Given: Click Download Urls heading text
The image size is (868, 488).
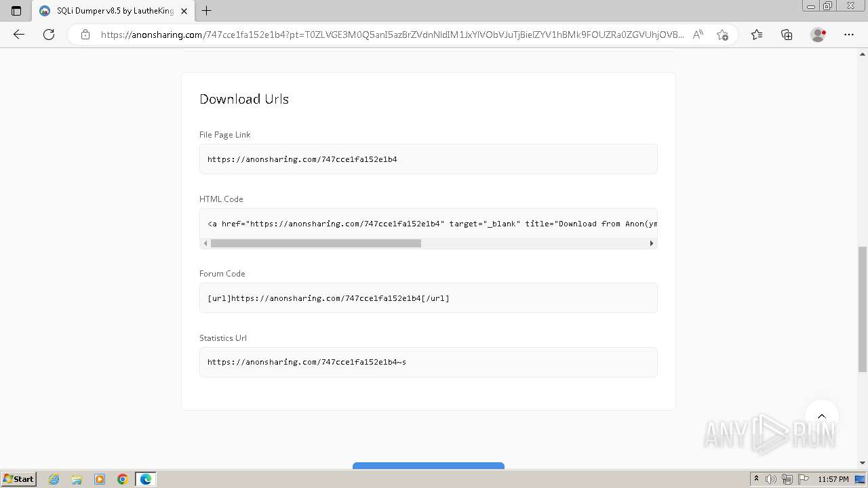Looking at the screenshot, I should [244, 99].
